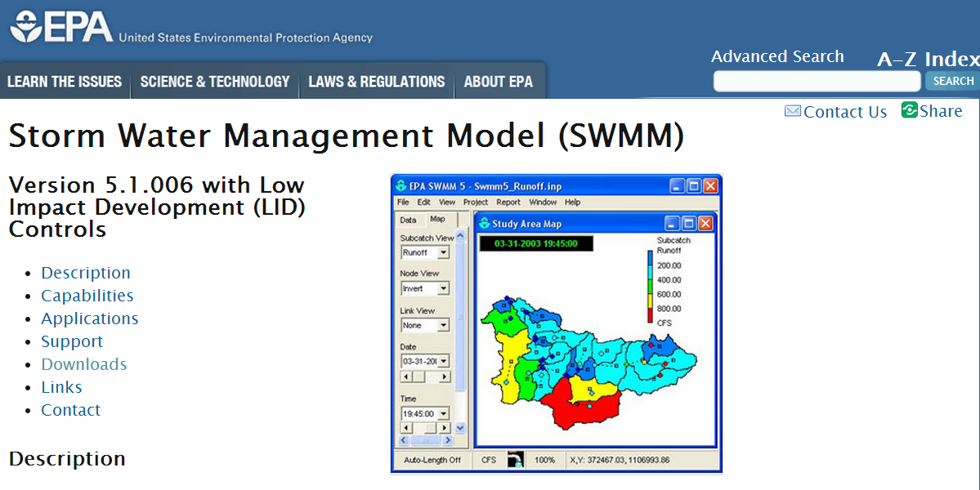Click the Contact Us link text

tap(845, 112)
